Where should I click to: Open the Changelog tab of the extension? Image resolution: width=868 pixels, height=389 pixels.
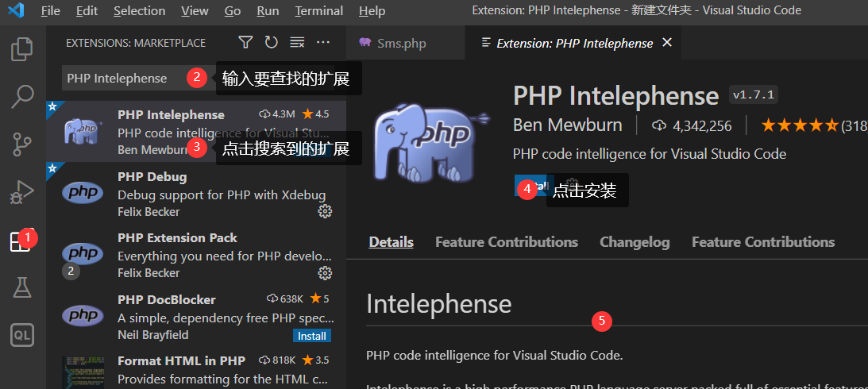pos(635,242)
